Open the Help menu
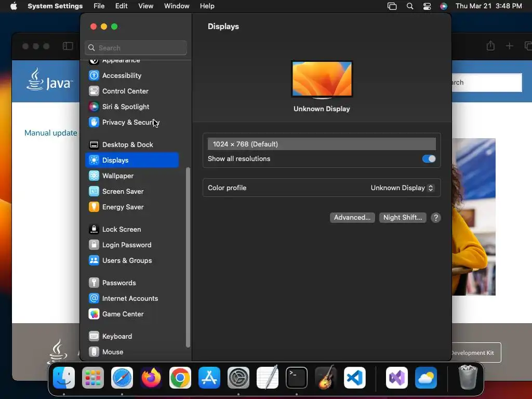Image resolution: width=532 pixels, height=399 pixels. 207,6
